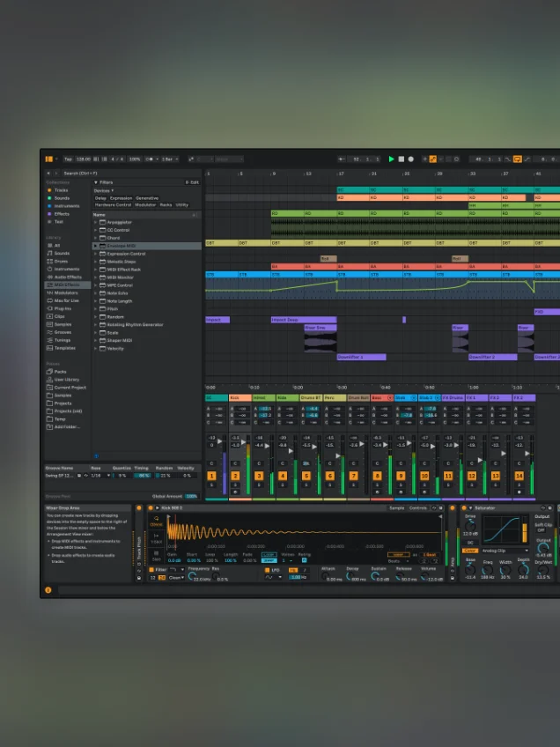This screenshot has height=747, width=560.
Task: Toggle track activator 1
Action: pyautogui.click(x=211, y=476)
